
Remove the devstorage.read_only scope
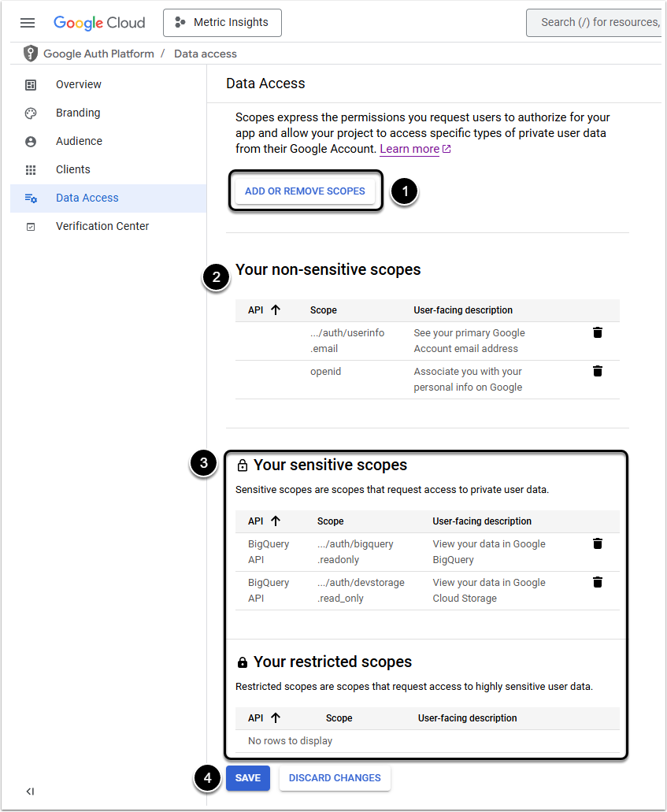tap(598, 582)
